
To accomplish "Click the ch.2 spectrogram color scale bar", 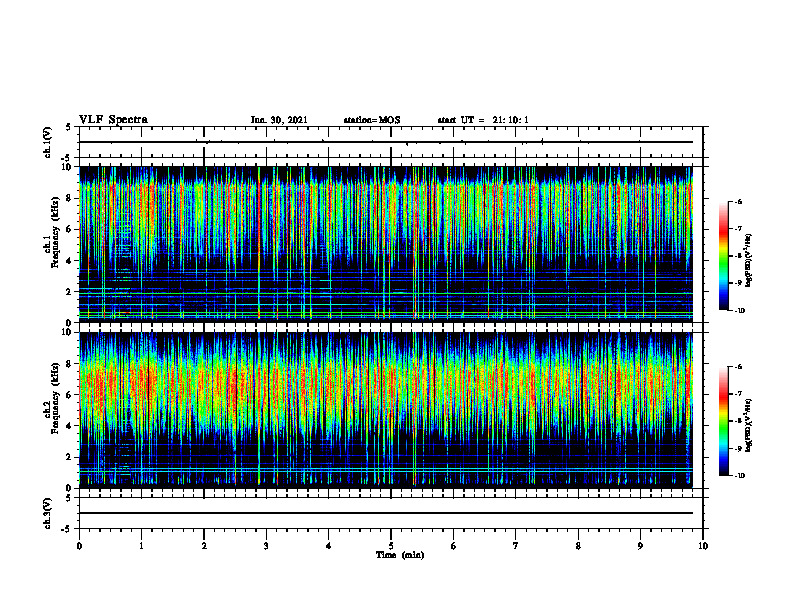I will 723,421.
